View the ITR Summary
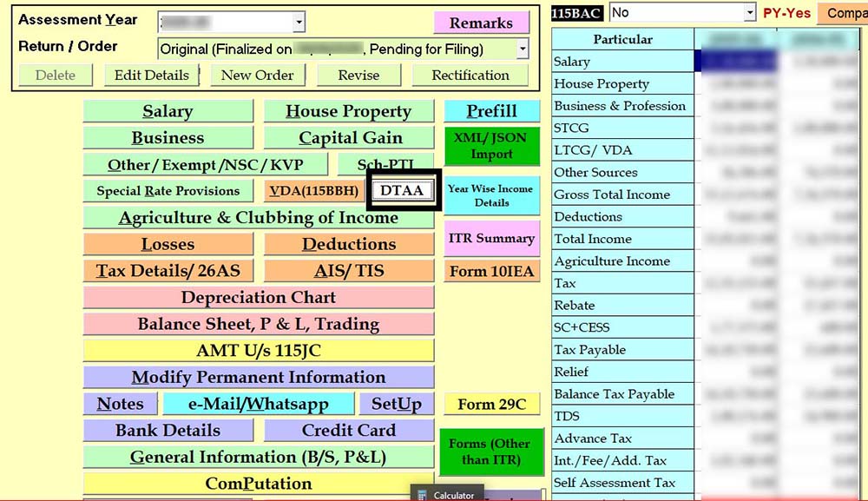This screenshot has width=868, height=501. point(491,238)
